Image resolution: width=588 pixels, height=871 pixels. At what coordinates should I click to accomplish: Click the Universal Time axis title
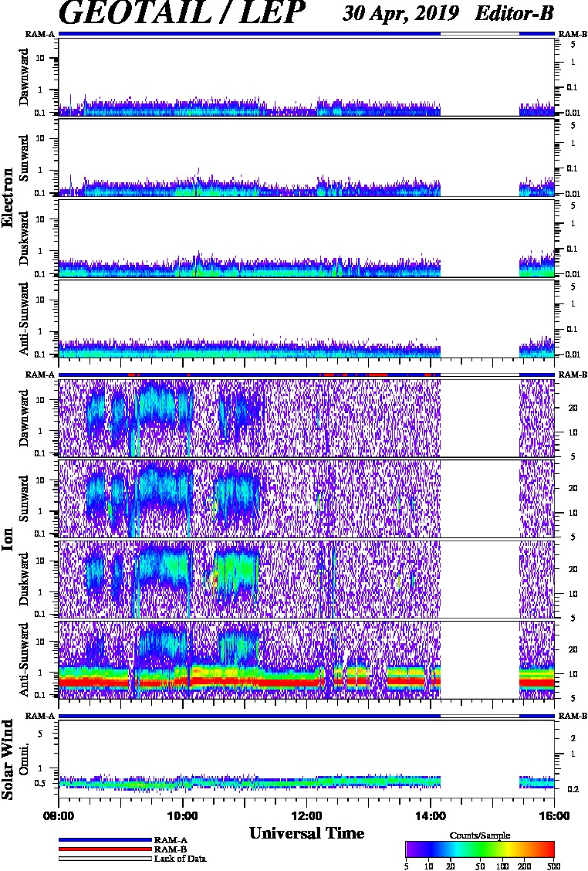306,833
